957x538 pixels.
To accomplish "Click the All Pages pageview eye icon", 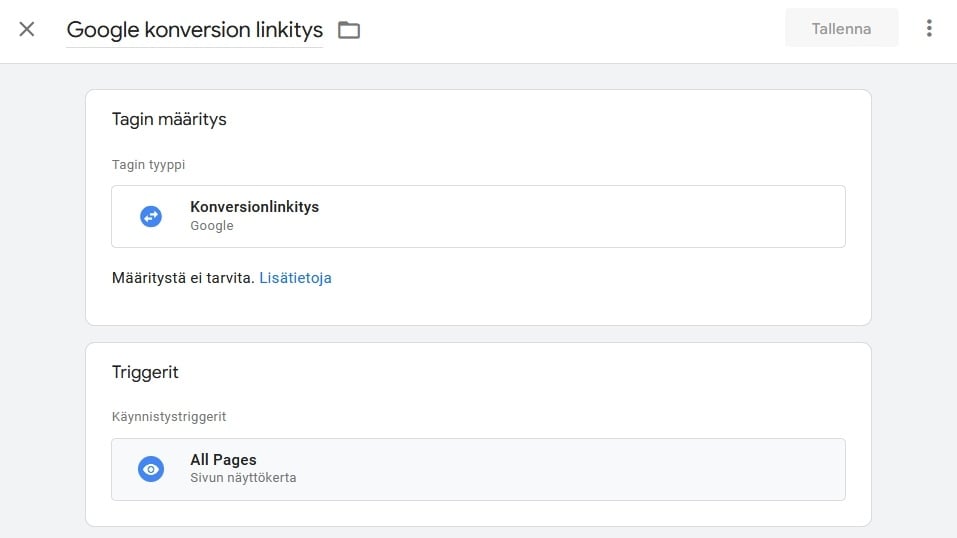I will pos(151,469).
